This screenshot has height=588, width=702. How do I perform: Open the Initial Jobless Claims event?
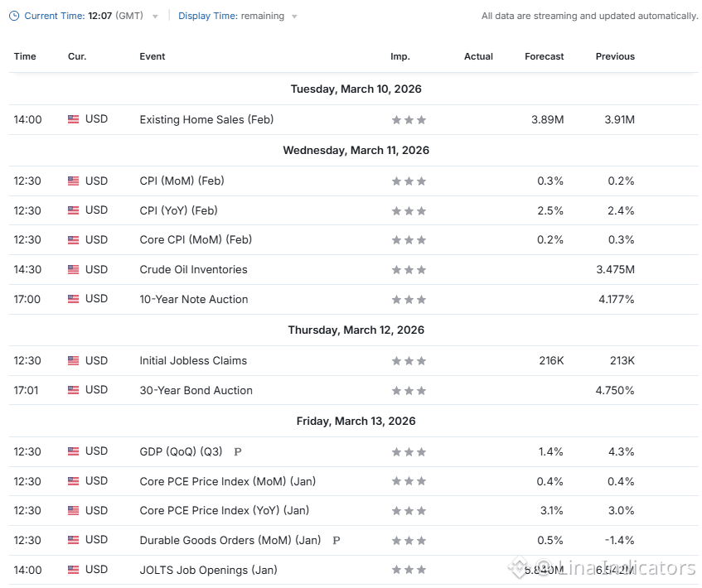click(x=193, y=361)
